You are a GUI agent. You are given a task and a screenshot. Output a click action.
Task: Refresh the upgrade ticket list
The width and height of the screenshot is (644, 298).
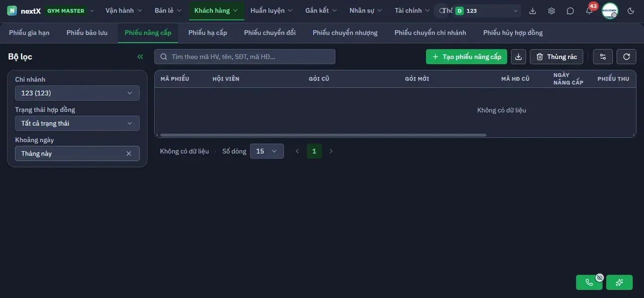626,57
